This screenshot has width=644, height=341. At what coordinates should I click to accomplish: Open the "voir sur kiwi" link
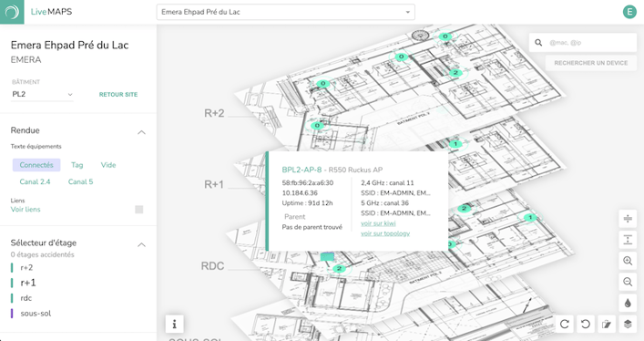click(x=378, y=223)
